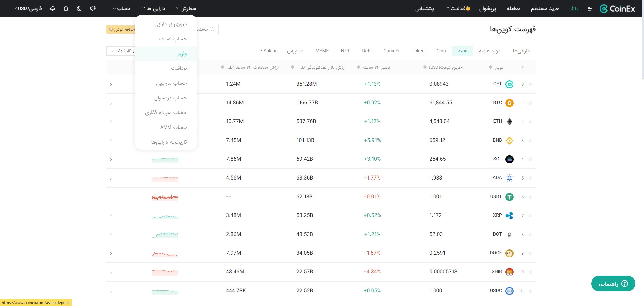Switch to the DeFi tab

pyautogui.click(x=367, y=51)
